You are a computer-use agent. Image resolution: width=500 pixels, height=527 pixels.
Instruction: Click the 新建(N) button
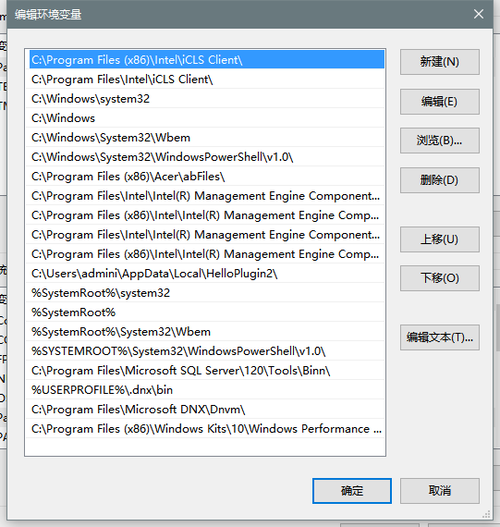[x=440, y=62]
